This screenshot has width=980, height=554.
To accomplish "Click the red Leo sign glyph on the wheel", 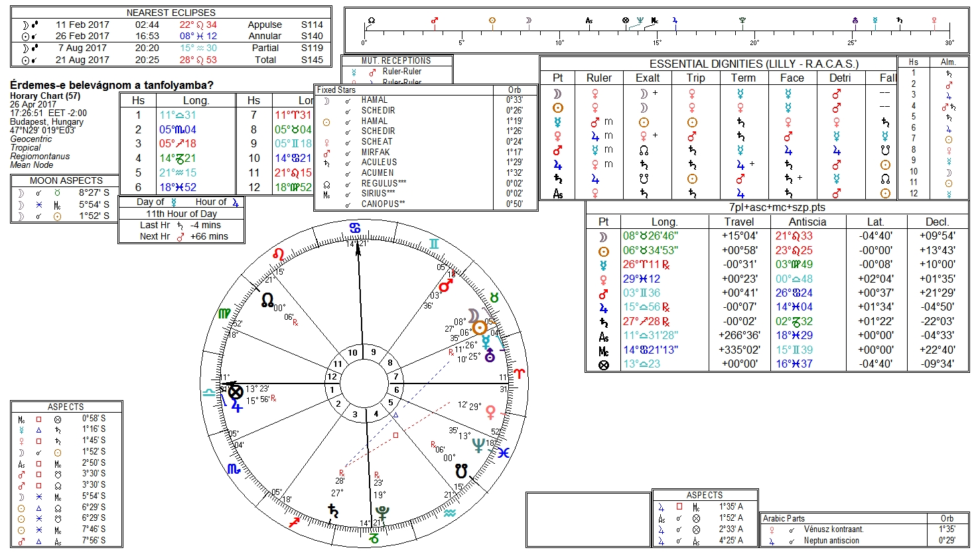I will point(279,254).
